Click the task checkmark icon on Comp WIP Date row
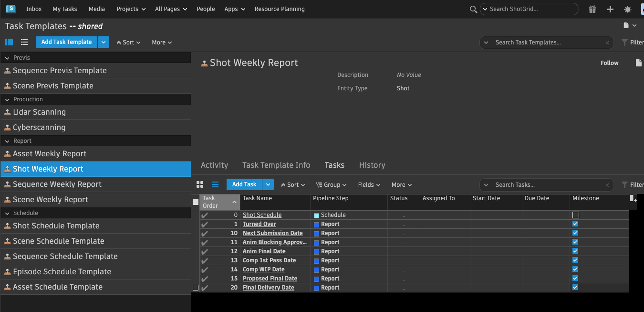The height and width of the screenshot is (312, 644). (x=205, y=270)
